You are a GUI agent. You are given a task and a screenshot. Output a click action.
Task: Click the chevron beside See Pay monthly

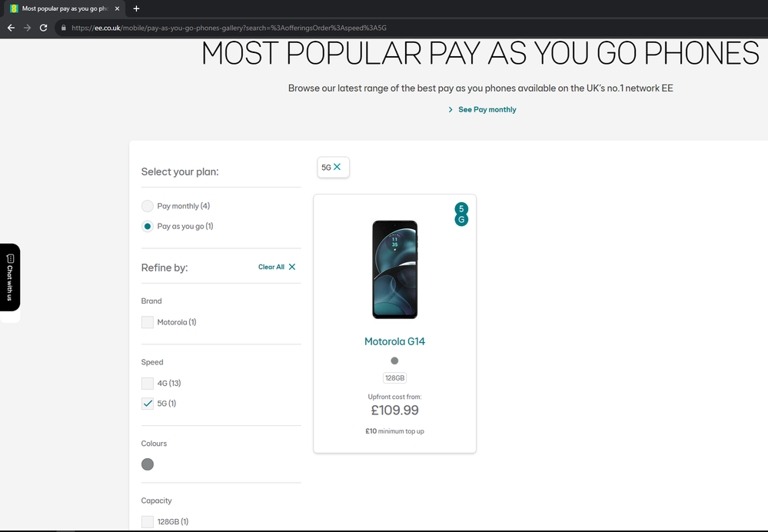tap(450, 109)
